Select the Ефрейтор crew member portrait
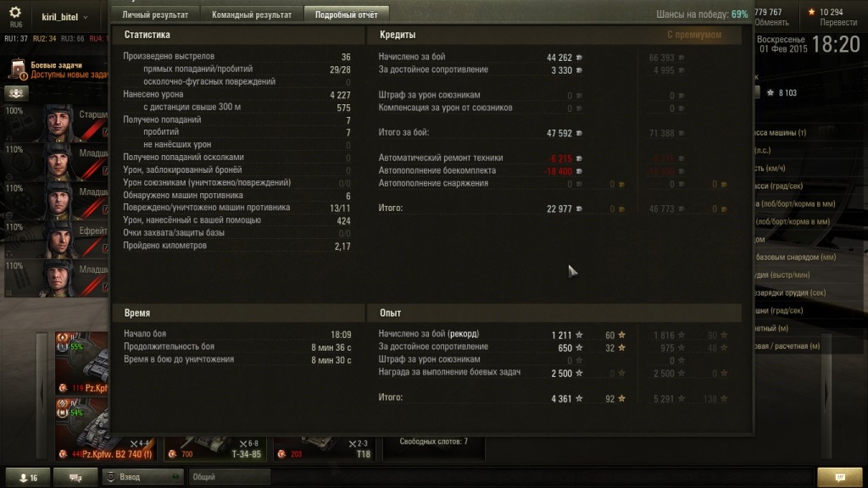The image size is (868, 488). click(x=58, y=238)
